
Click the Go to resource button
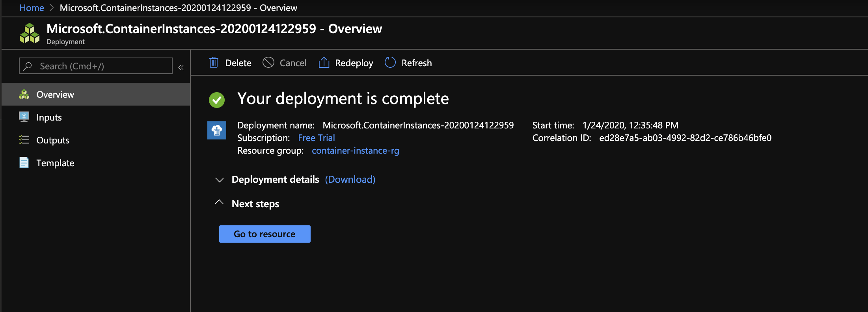click(x=265, y=234)
